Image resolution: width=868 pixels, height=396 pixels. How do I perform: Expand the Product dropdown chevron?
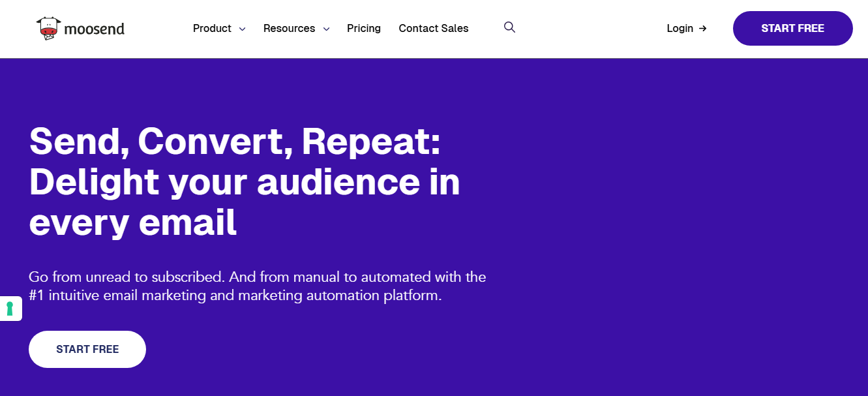coord(242,29)
